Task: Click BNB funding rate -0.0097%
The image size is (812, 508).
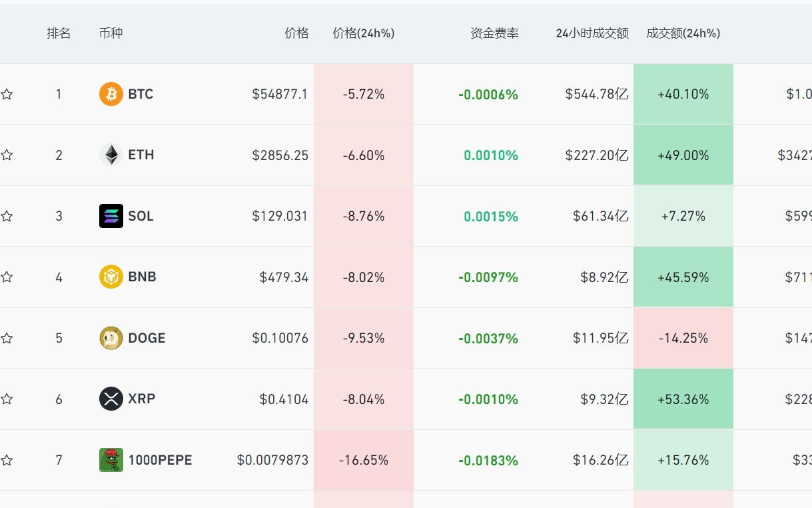Action: point(488,277)
